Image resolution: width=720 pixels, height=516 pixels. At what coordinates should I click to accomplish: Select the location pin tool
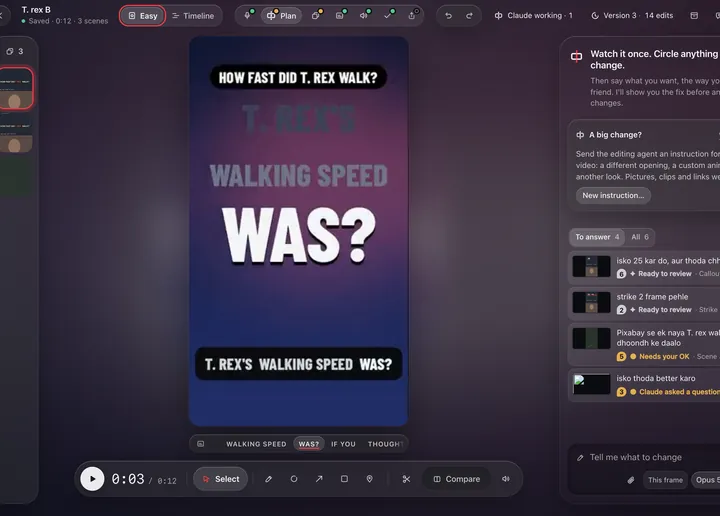370,479
